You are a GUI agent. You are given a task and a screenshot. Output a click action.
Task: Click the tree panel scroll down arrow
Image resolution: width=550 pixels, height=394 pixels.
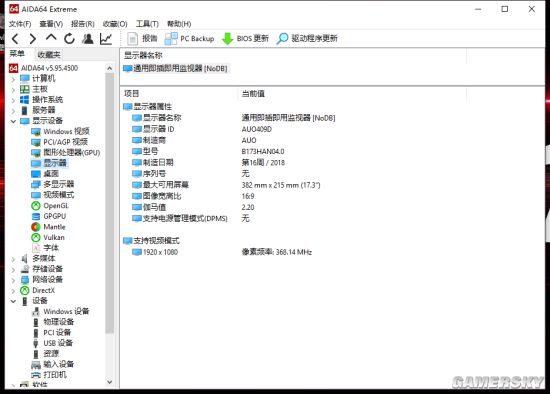(x=109, y=382)
